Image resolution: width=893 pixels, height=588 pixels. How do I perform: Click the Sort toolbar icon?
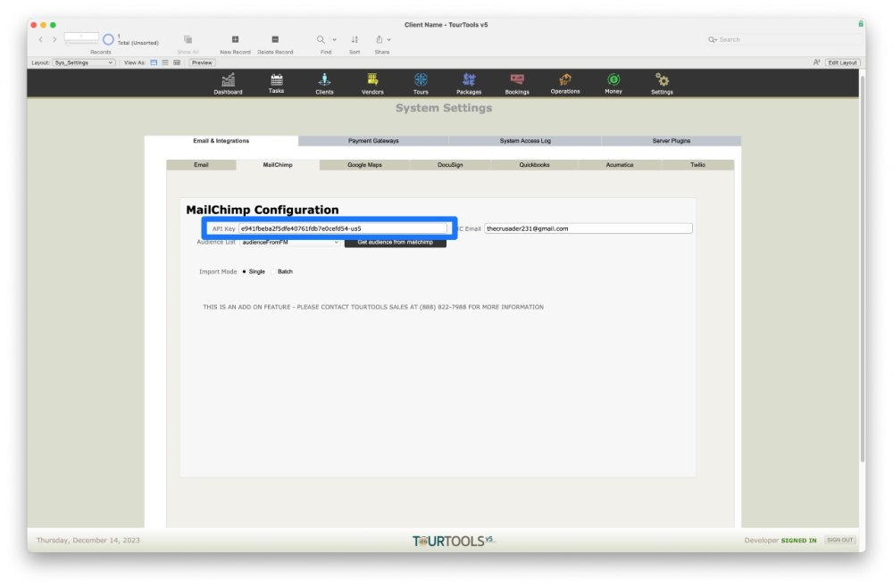(355, 39)
